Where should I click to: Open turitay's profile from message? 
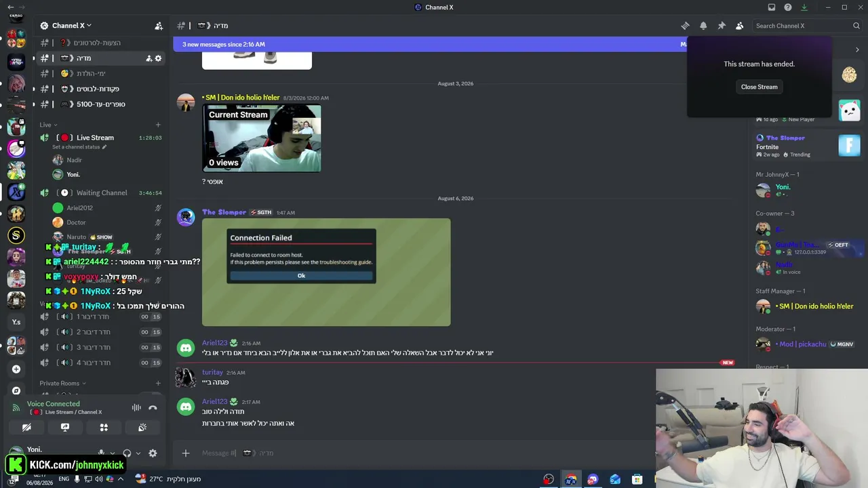tap(212, 373)
